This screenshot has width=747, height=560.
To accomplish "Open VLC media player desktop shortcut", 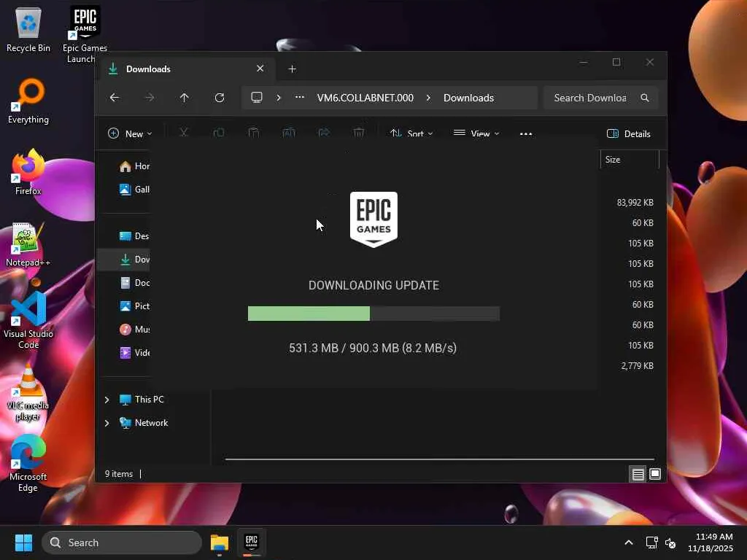I will click(x=28, y=392).
